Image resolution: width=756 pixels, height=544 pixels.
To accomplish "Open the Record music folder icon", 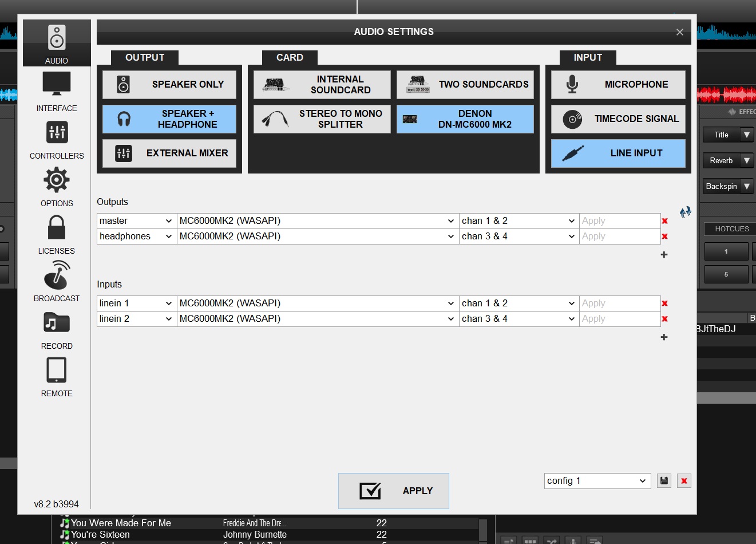I will coord(57,322).
